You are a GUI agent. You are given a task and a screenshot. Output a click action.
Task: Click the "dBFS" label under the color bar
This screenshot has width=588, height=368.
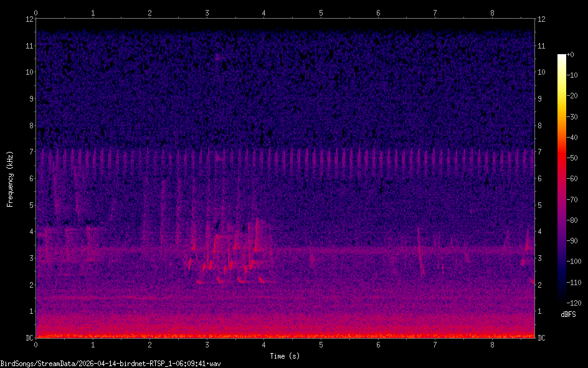coord(567,314)
